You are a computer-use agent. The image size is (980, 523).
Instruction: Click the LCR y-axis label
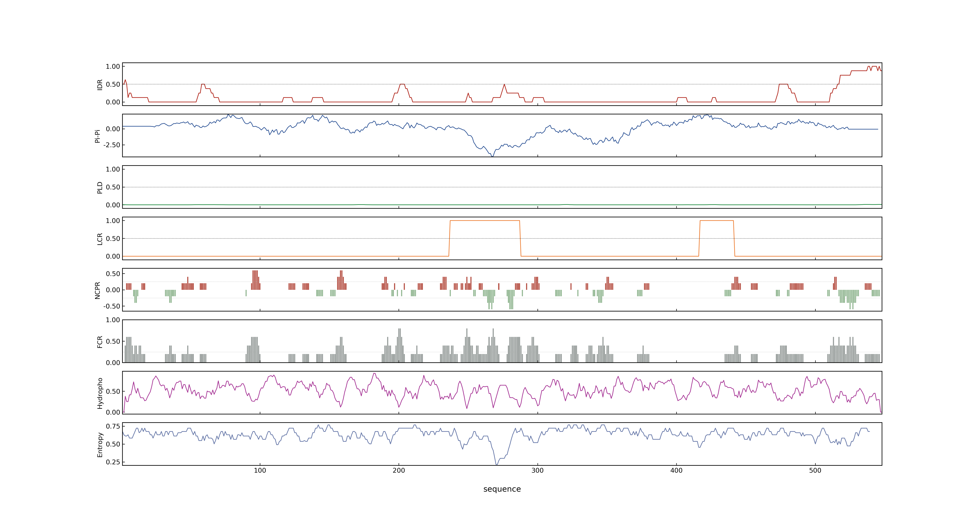tap(100, 239)
